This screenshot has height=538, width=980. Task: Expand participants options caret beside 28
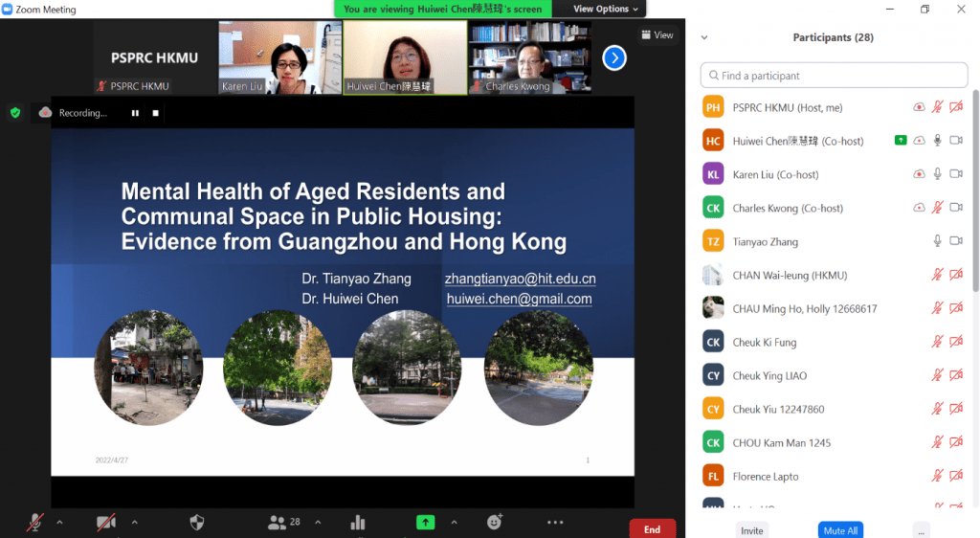coord(318,522)
